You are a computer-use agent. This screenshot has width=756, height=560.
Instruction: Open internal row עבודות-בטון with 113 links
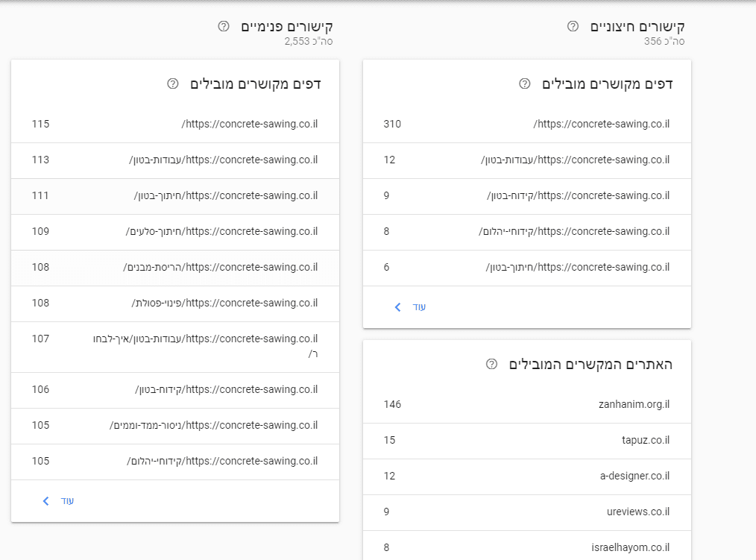pos(175,160)
